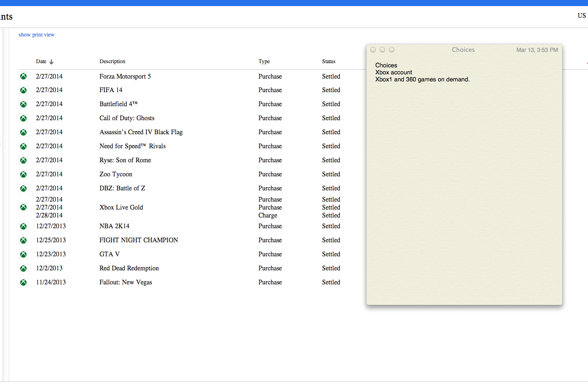
Task: Select FIFA 14 description
Action: pos(111,90)
